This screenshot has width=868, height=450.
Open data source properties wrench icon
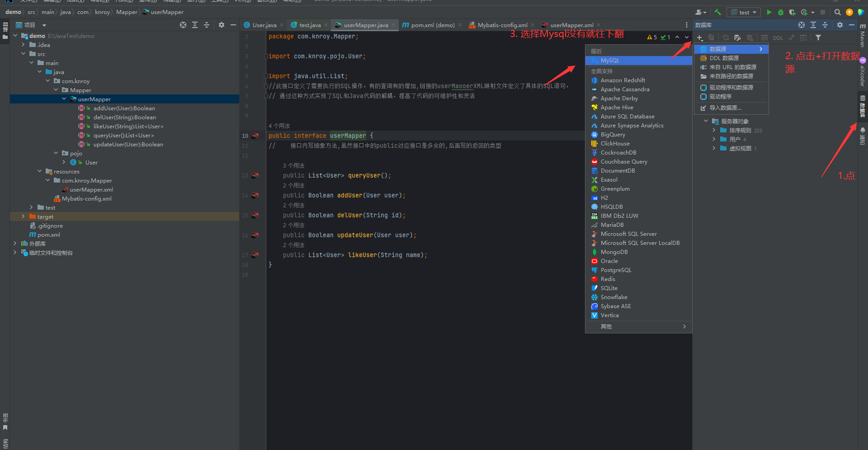point(737,38)
